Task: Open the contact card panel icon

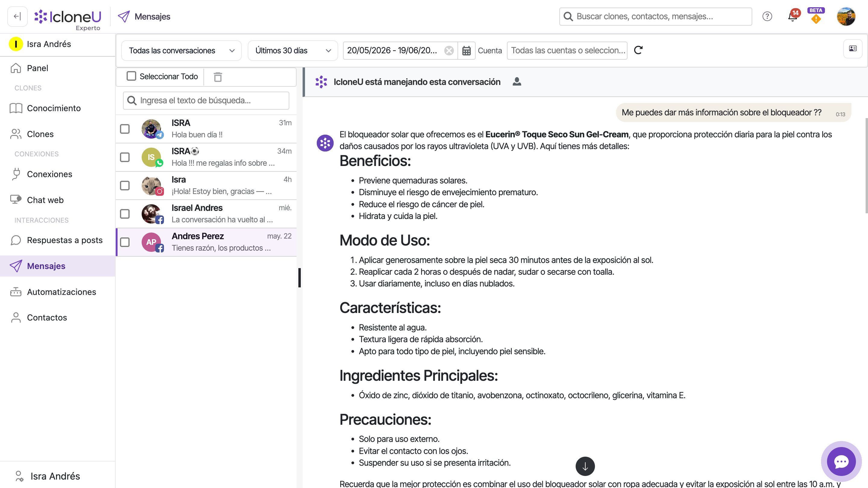Action: click(x=853, y=48)
